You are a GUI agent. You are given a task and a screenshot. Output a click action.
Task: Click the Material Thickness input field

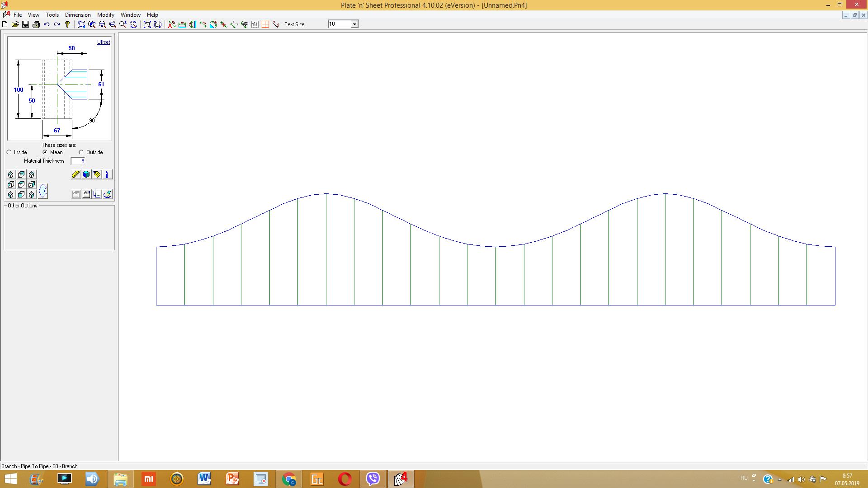[x=78, y=161]
